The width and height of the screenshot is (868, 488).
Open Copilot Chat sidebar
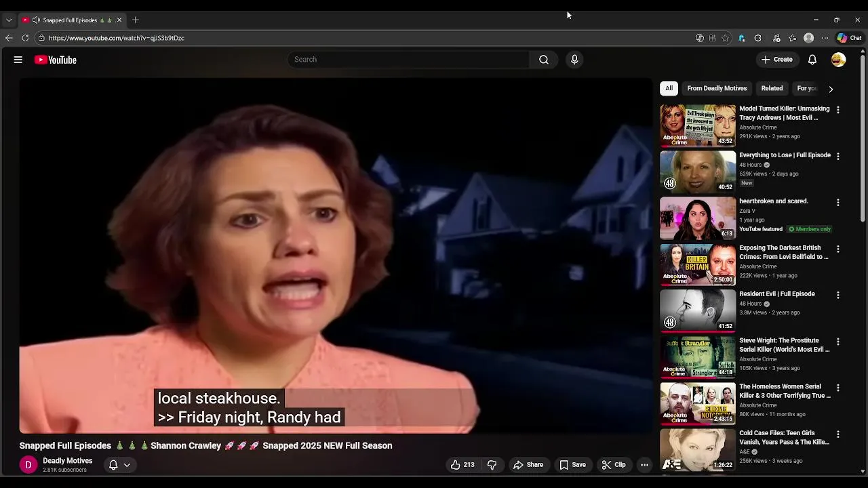click(x=849, y=38)
